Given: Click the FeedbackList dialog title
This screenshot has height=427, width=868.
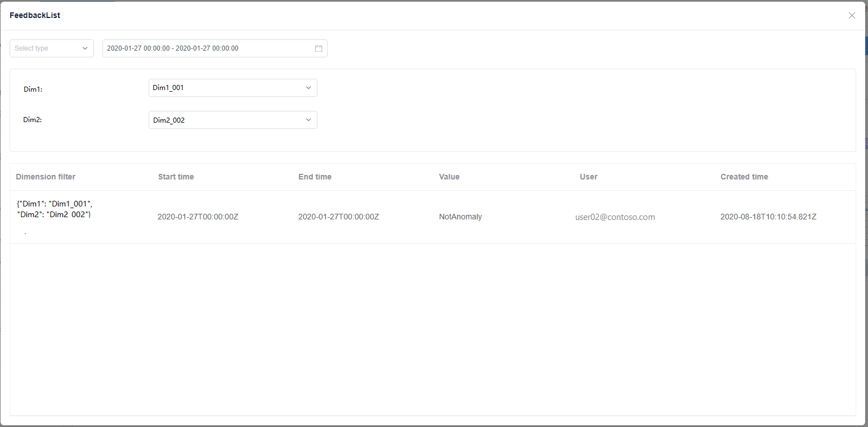Looking at the screenshot, I should coord(35,16).
